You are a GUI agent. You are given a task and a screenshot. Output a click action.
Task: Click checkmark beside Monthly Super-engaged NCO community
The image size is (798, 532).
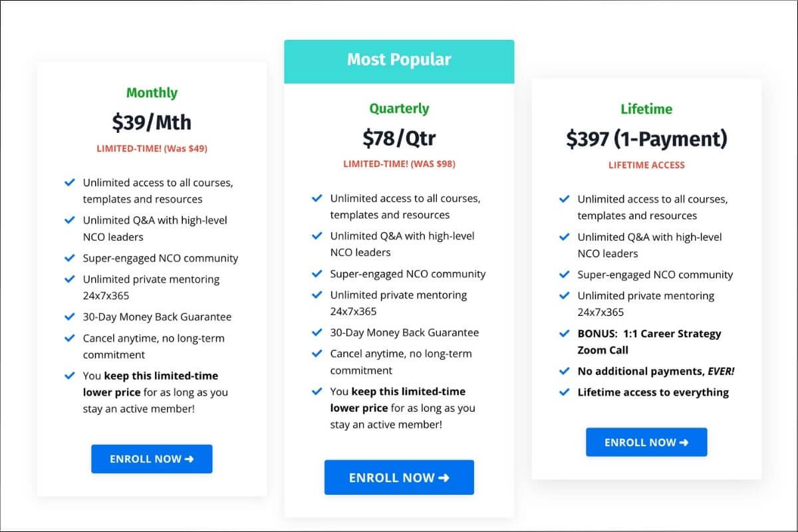coord(69,258)
